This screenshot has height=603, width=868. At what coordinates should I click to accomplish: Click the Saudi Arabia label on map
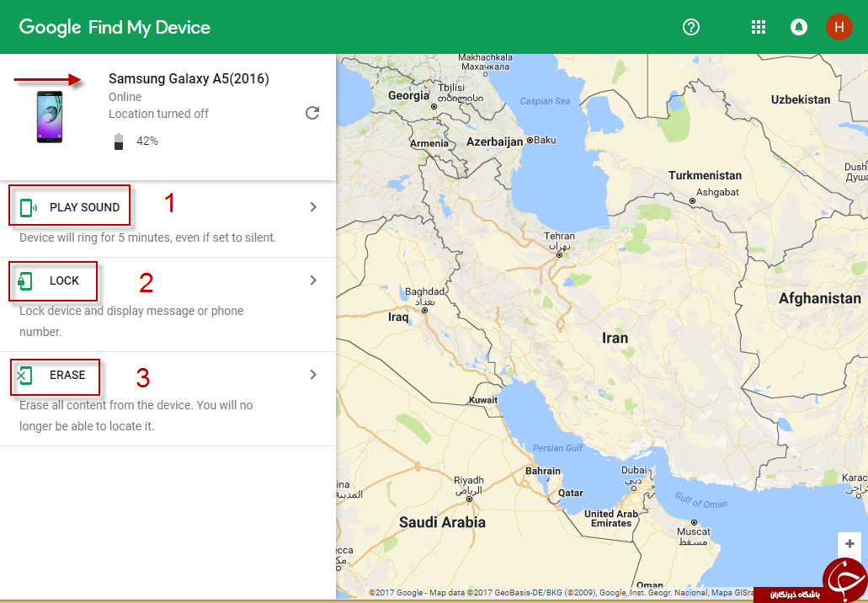click(442, 522)
